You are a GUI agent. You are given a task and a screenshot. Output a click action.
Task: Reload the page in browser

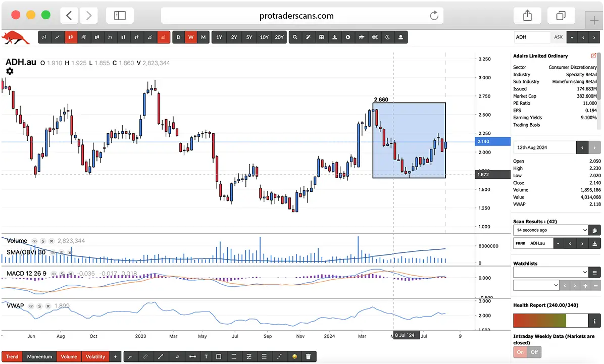click(434, 16)
